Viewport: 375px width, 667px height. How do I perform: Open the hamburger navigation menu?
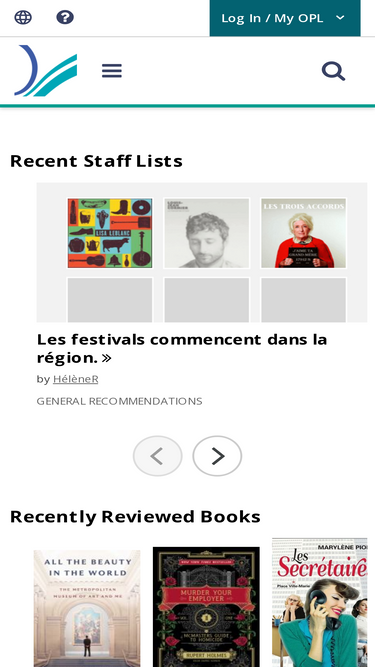112,71
